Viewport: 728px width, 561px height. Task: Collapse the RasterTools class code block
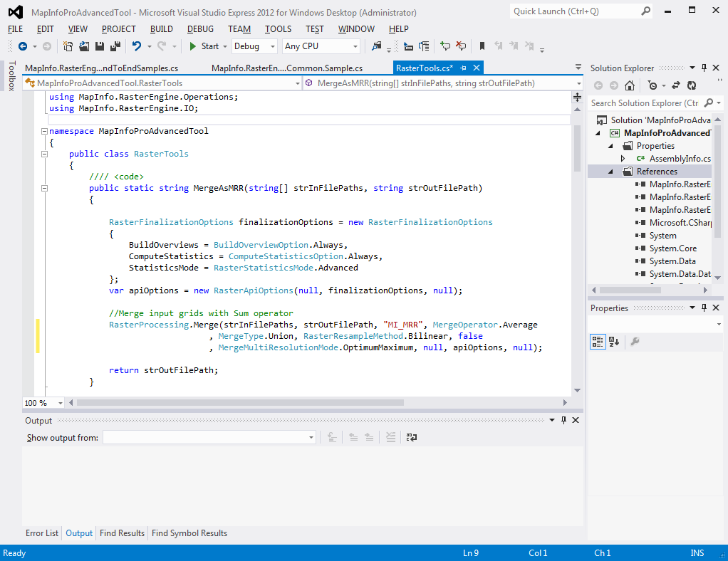pyautogui.click(x=45, y=154)
